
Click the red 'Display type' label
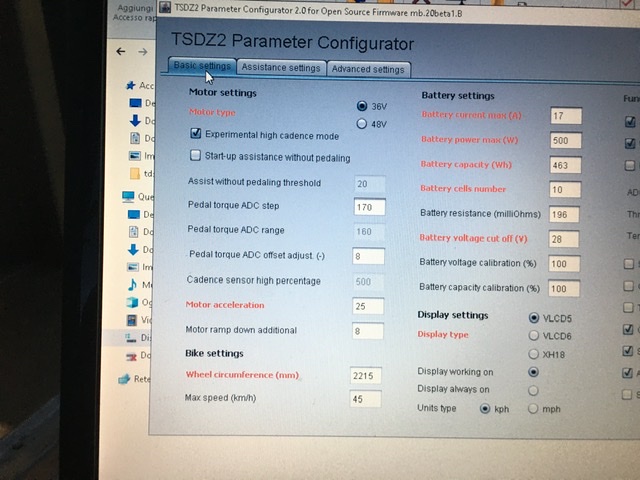[x=443, y=334]
